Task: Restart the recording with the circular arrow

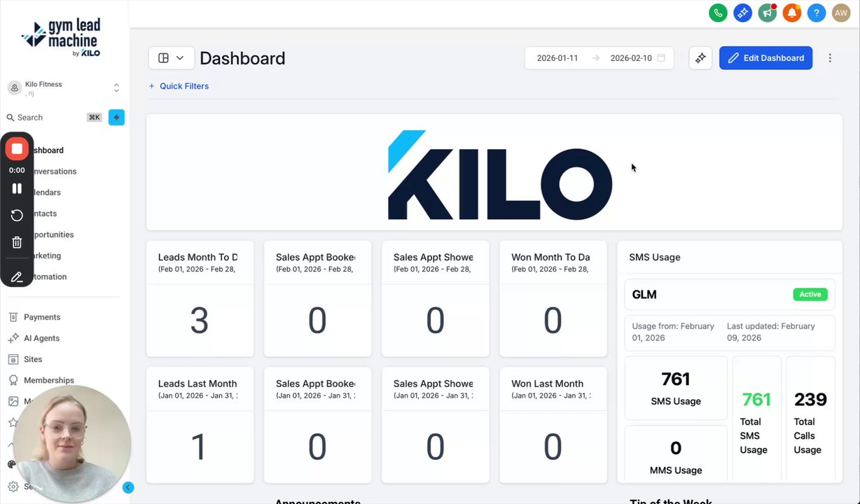Action: tap(17, 216)
